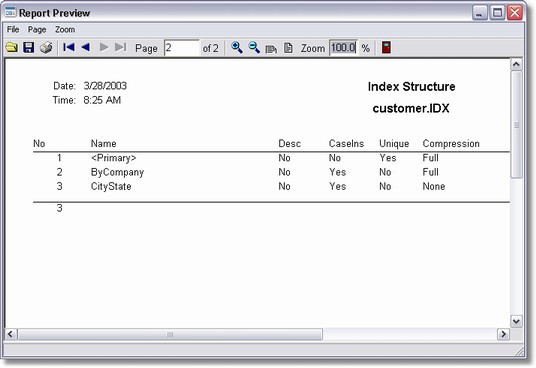Click the page number input field
This screenshot has width=536, height=368.
pos(182,47)
